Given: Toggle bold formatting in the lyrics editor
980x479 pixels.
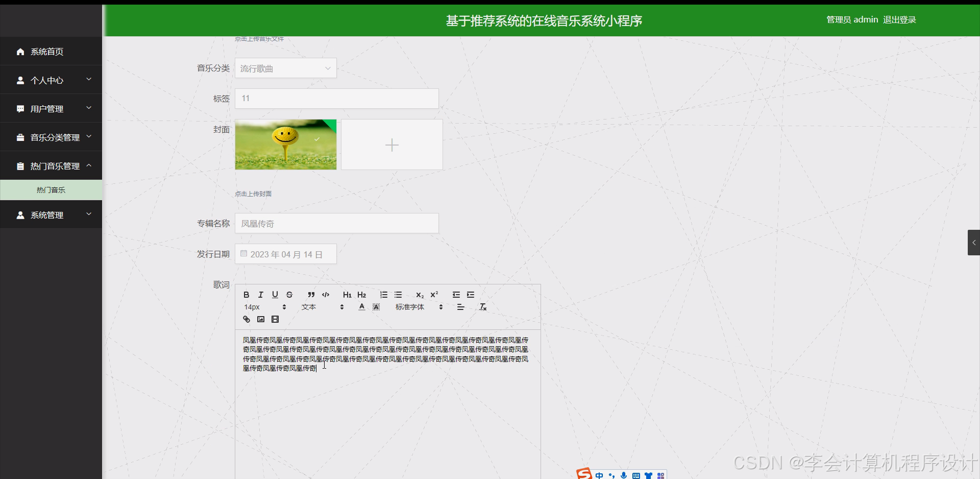Looking at the screenshot, I should point(246,295).
